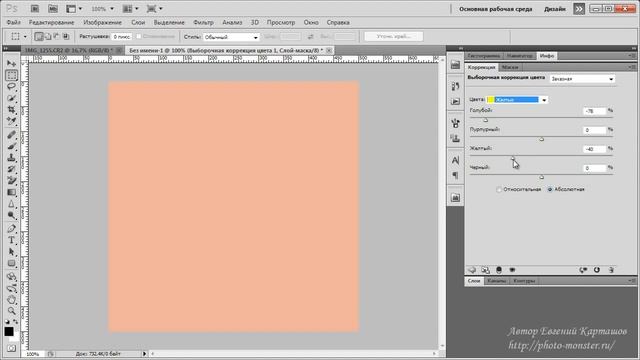Toggle adjustment layer visibility eye icon
The height and width of the screenshot is (360, 640).
point(512,270)
